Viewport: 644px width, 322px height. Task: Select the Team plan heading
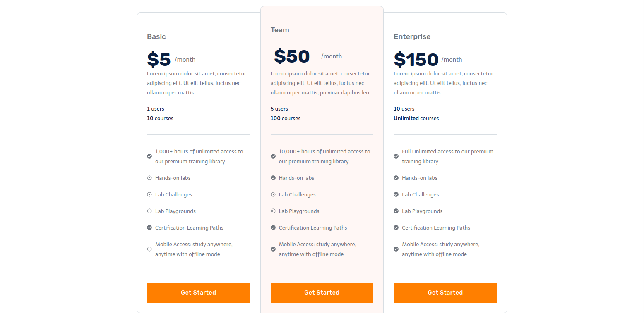[x=280, y=30]
